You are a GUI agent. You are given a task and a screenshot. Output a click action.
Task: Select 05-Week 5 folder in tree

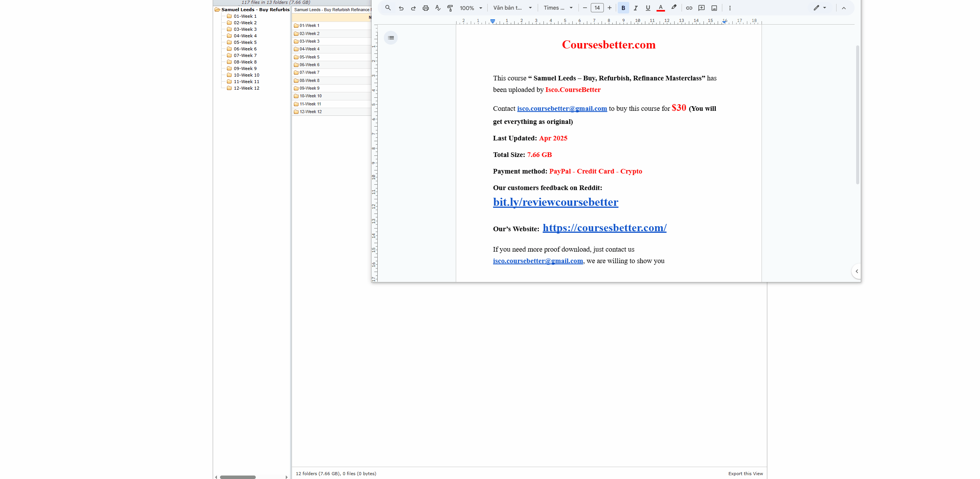point(245,42)
